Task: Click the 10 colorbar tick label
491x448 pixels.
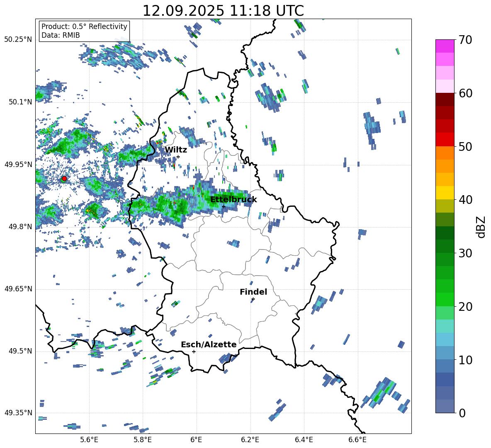Action: 465,360
